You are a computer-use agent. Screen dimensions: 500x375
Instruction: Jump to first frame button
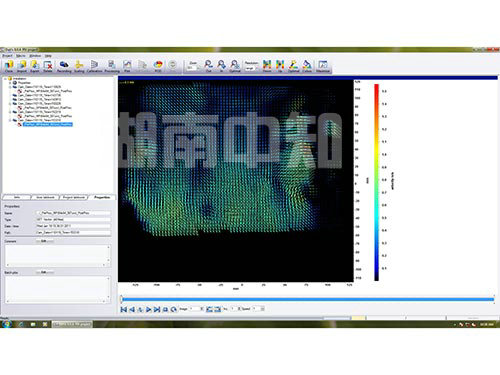point(124,309)
